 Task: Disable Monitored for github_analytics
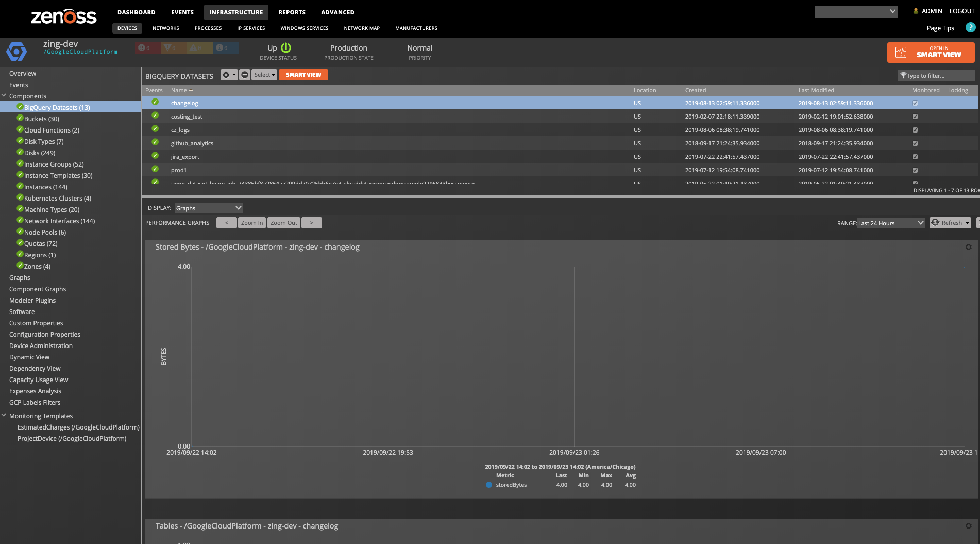pos(915,143)
